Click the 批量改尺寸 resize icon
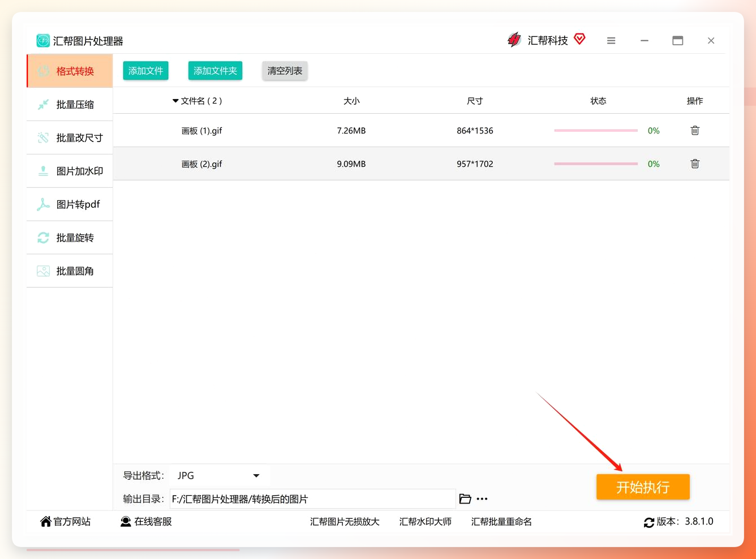Image resolution: width=756 pixels, height=559 pixels. [x=44, y=137]
